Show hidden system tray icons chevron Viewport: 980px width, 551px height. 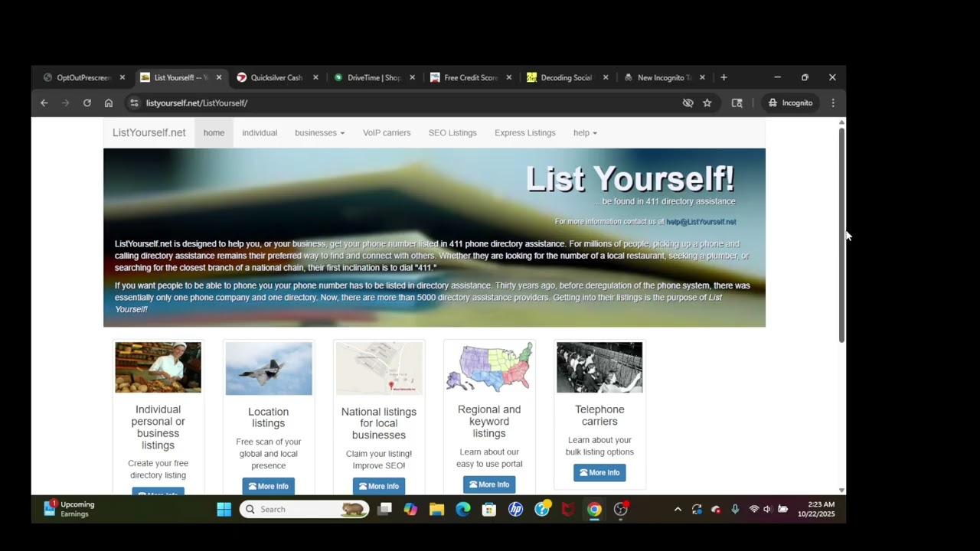(x=678, y=509)
